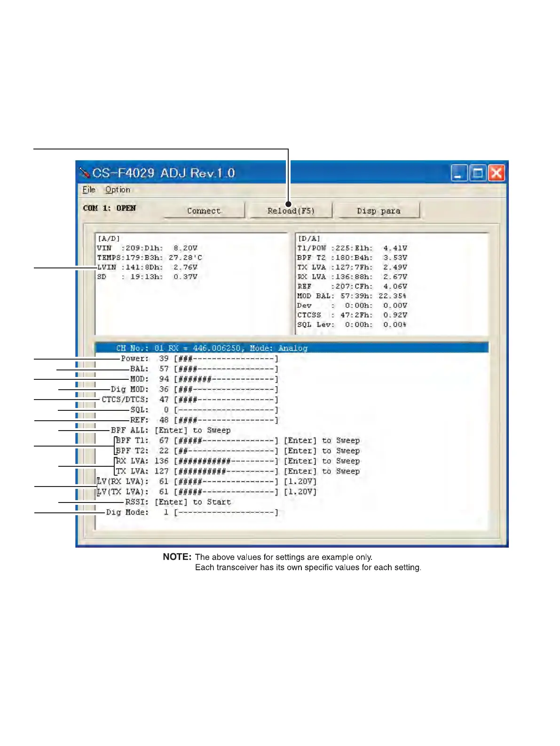
Task: Click the VIN :209:D1h: 8.20V reading
Action: (x=147, y=248)
